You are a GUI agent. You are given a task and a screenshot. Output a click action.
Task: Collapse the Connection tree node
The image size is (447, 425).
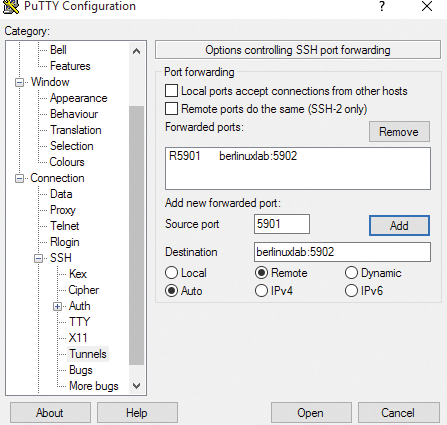click(x=20, y=178)
